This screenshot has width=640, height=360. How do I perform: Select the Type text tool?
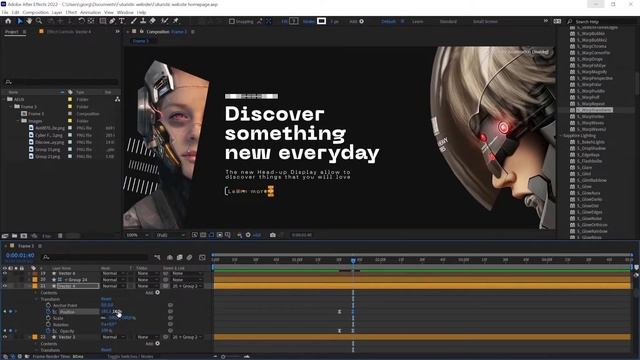[x=122, y=21]
